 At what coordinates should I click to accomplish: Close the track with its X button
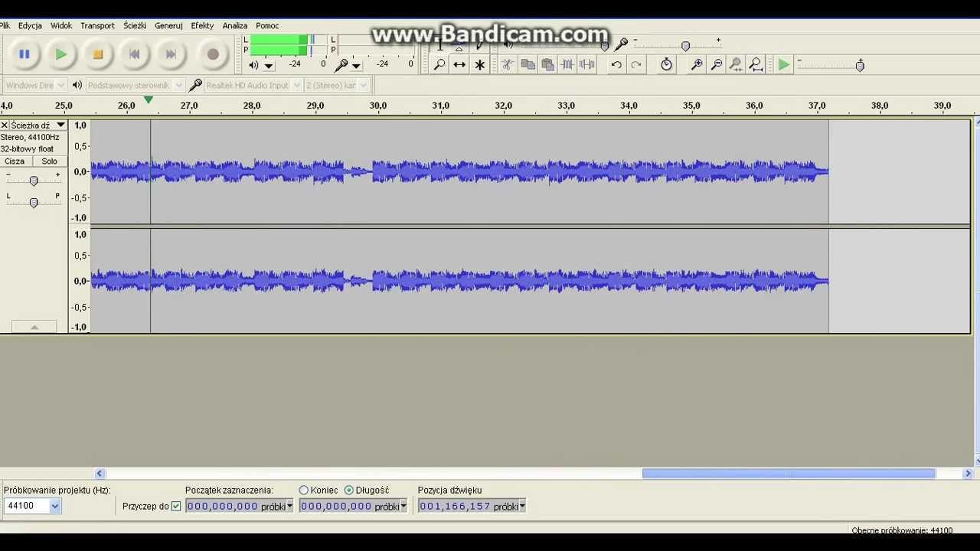(x=5, y=125)
